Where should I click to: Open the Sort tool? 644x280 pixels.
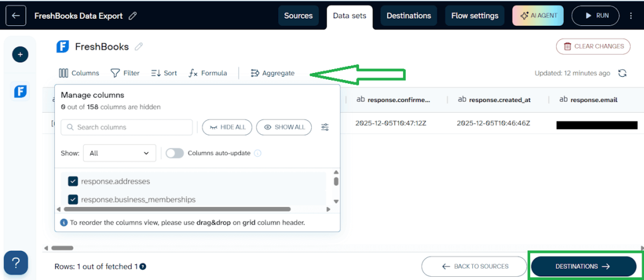(x=164, y=73)
